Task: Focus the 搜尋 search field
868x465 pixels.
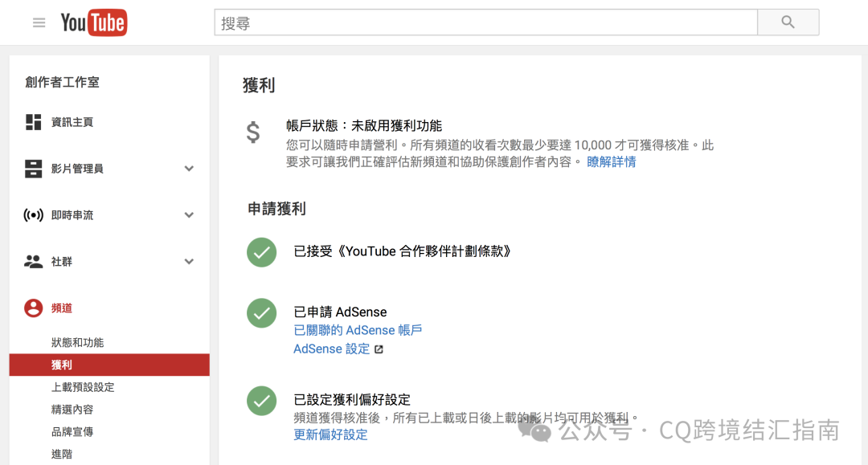Action: pos(485,22)
